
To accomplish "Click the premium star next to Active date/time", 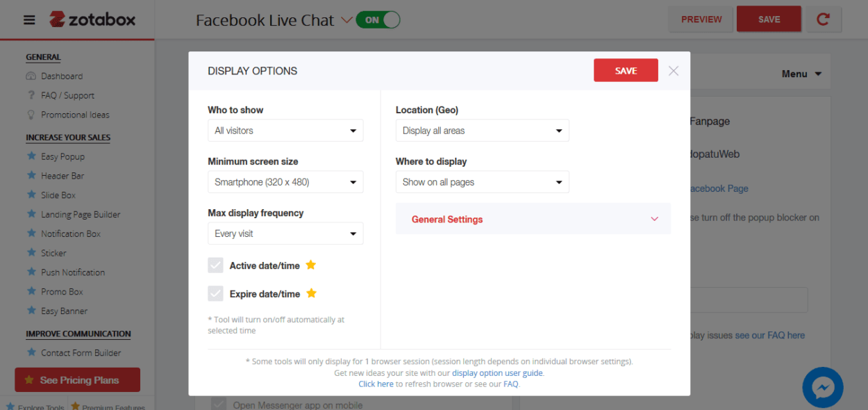I will 311,265.
